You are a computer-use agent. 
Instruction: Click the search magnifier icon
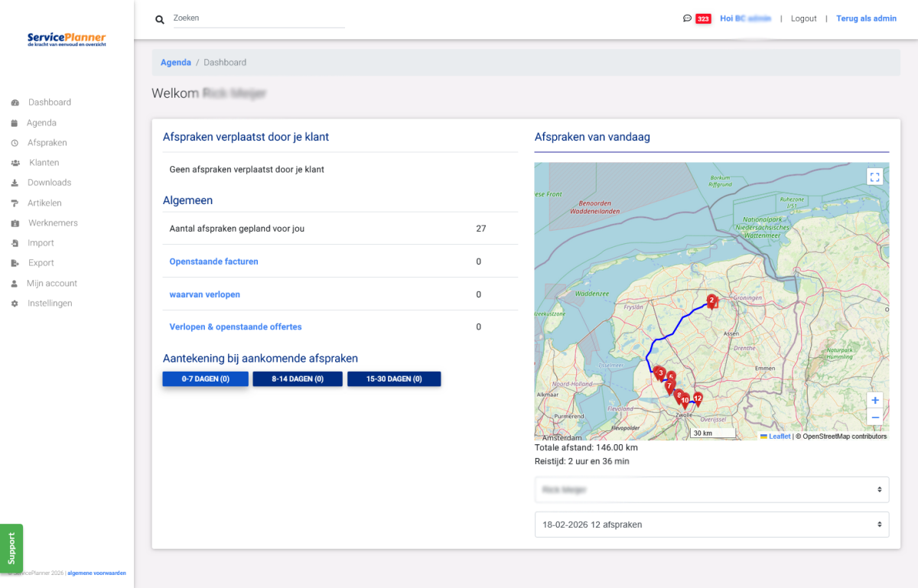tap(160, 20)
